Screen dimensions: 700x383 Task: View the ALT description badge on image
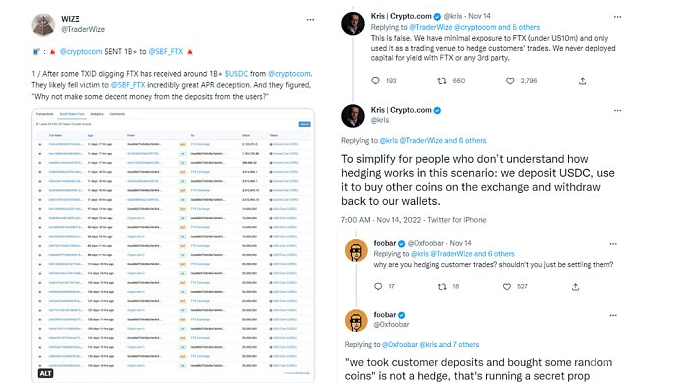pos(45,373)
